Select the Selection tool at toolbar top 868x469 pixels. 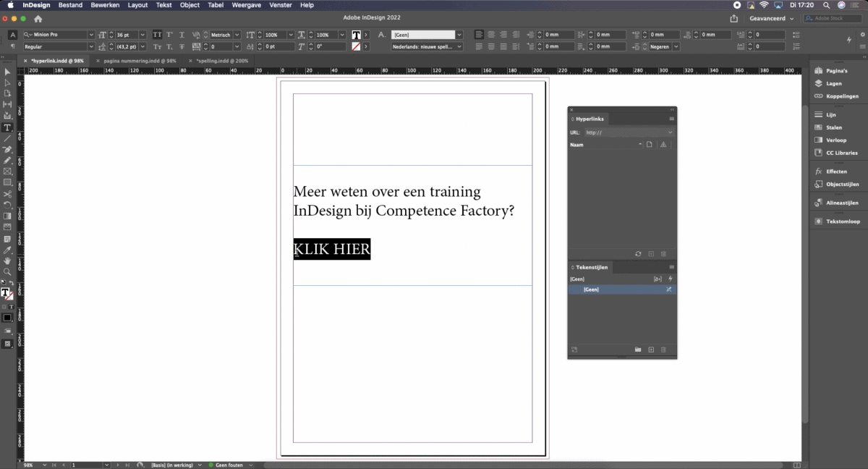7,71
